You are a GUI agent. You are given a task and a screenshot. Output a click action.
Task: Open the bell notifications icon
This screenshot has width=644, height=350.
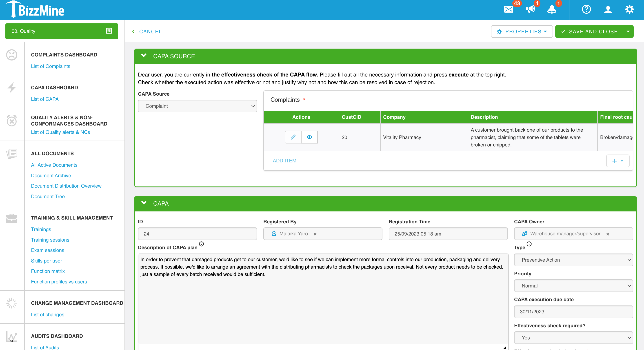point(551,9)
